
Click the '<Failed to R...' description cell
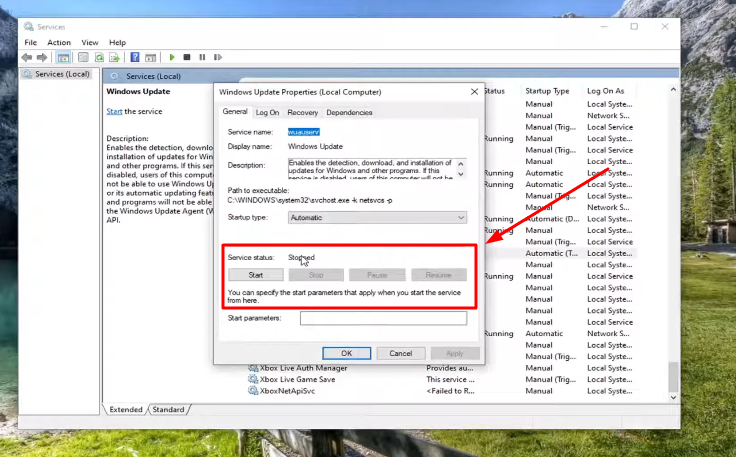tap(451, 390)
